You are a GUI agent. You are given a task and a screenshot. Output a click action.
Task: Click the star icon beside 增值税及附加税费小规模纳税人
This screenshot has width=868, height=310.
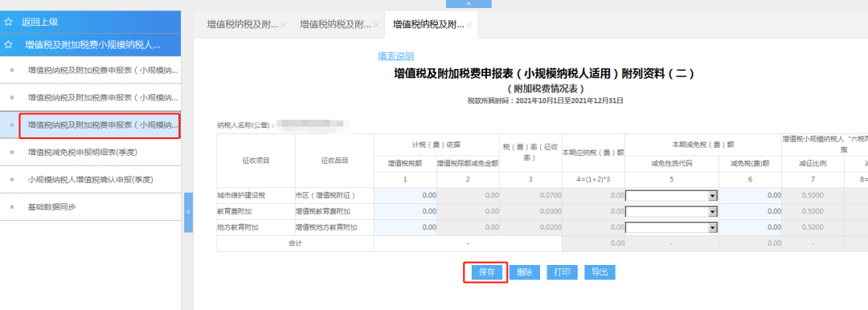coord(8,45)
